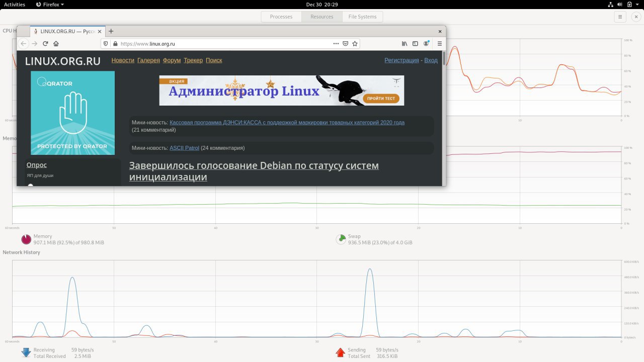Screen dimensions: 644x362
Task: Open Firefox account icon
Action: click(426, 44)
